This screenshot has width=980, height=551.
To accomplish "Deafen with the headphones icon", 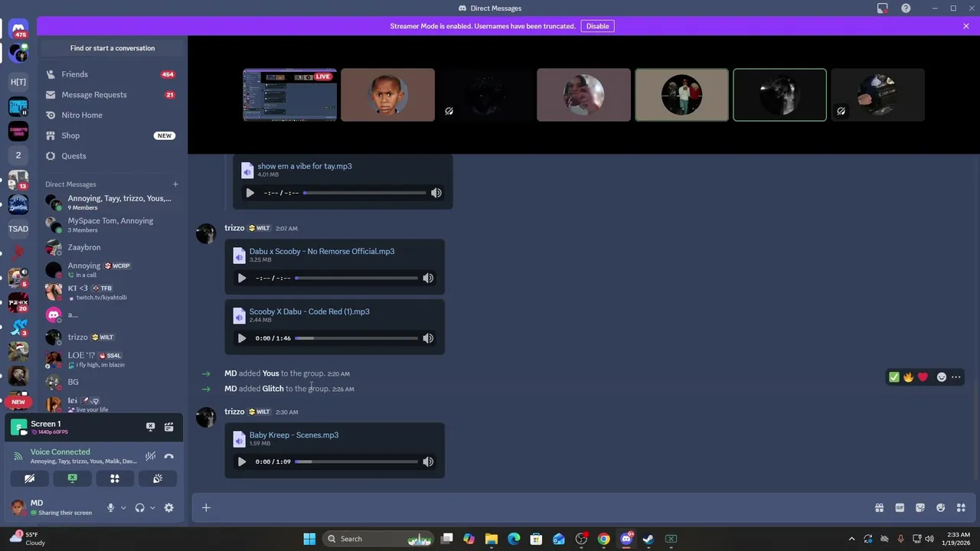I will [139, 507].
